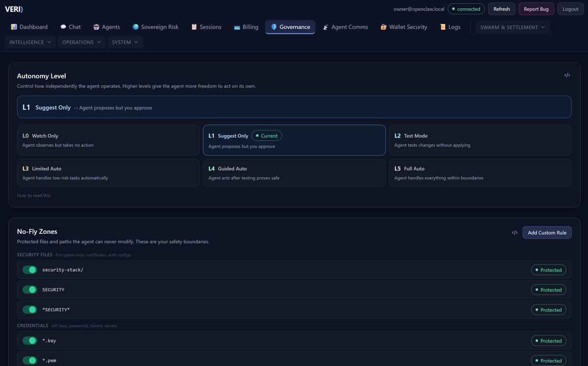Click the Sovereign Risk globe icon
Screen dimensions: 588x366
click(135, 27)
